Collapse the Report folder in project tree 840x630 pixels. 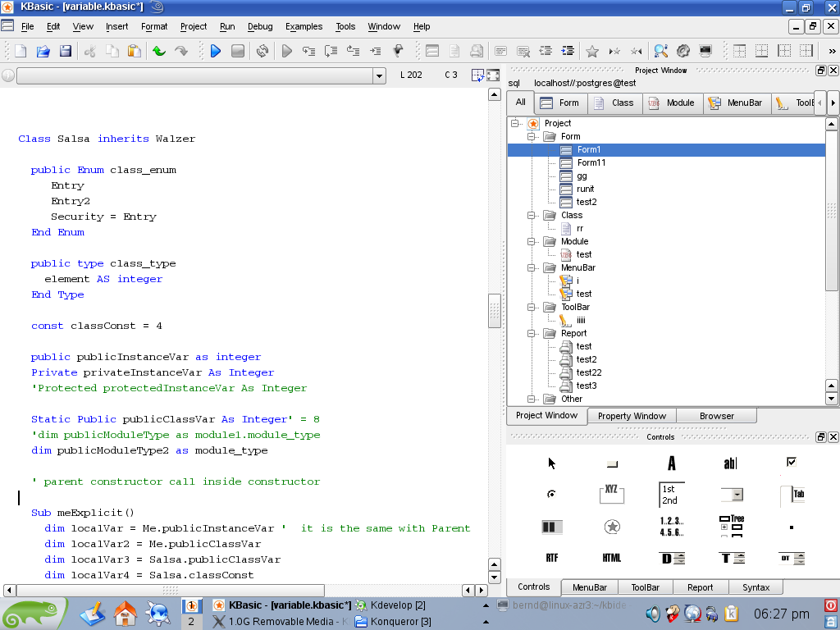pos(531,333)
